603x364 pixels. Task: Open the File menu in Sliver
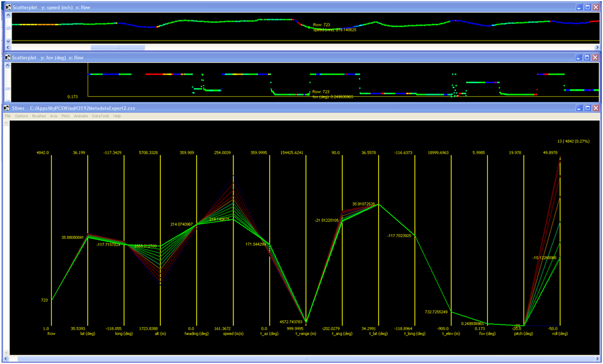tap(8, 116)
